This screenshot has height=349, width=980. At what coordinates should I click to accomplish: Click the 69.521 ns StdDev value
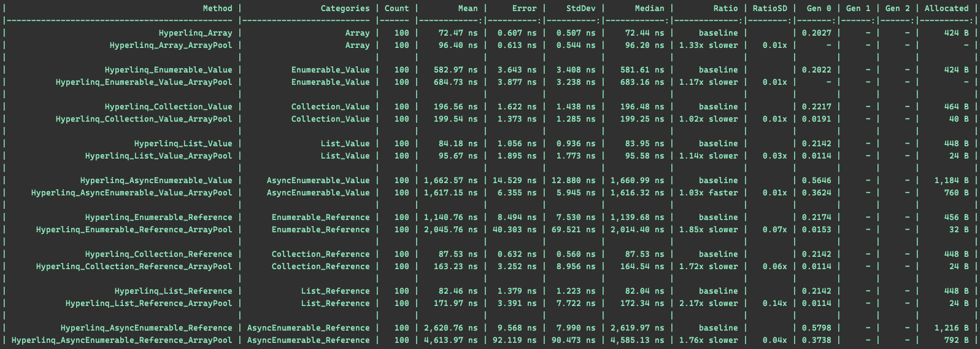(574, 230)
